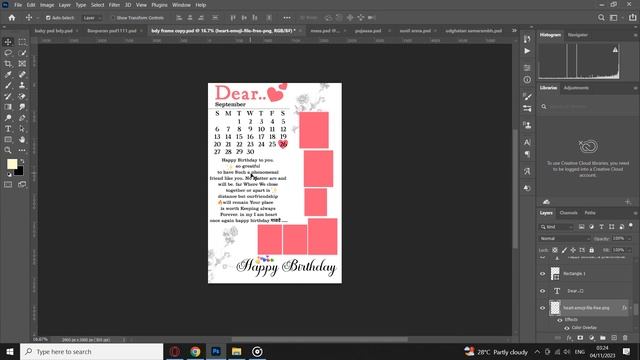The width and height of the screenshot is (640, 360).
Task: Toggle lock transparent pixels
Action: (x=555, y=250)
